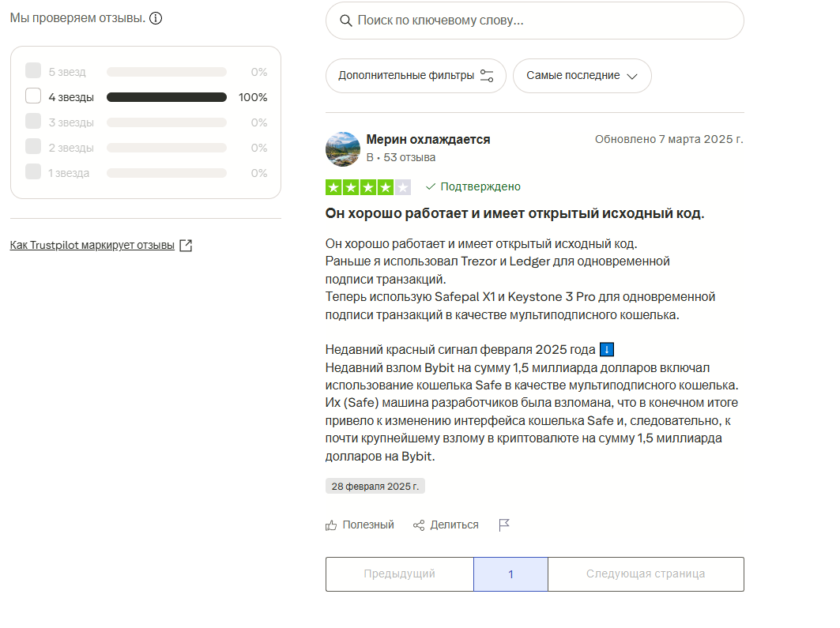Click the date "28 февраля 2025 г."
840x628 pixels.
point(375,486)
